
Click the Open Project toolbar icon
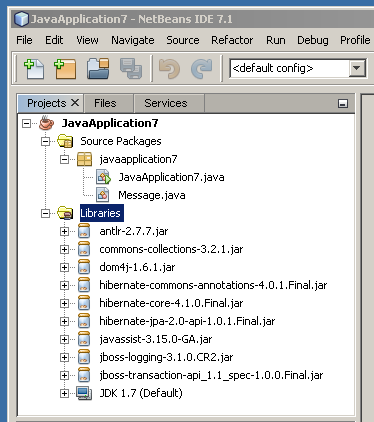click(x=98, y=69)
